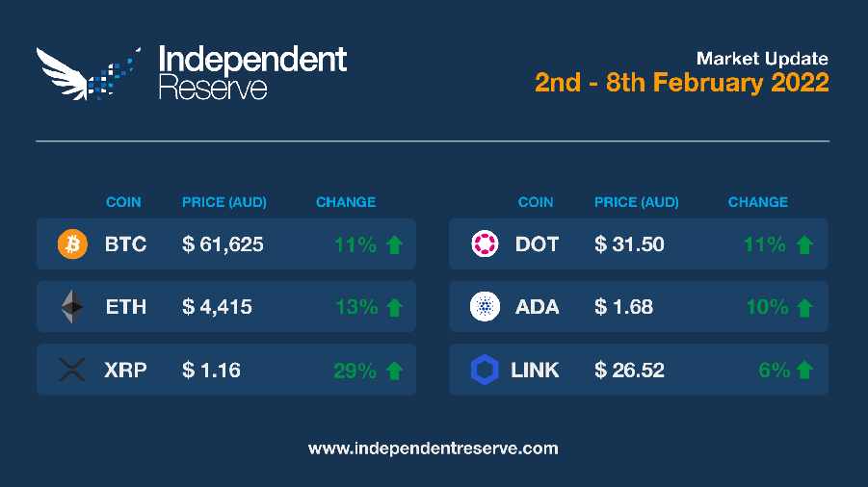Click the green up arrow beside XRP 29%

[394, 371]
